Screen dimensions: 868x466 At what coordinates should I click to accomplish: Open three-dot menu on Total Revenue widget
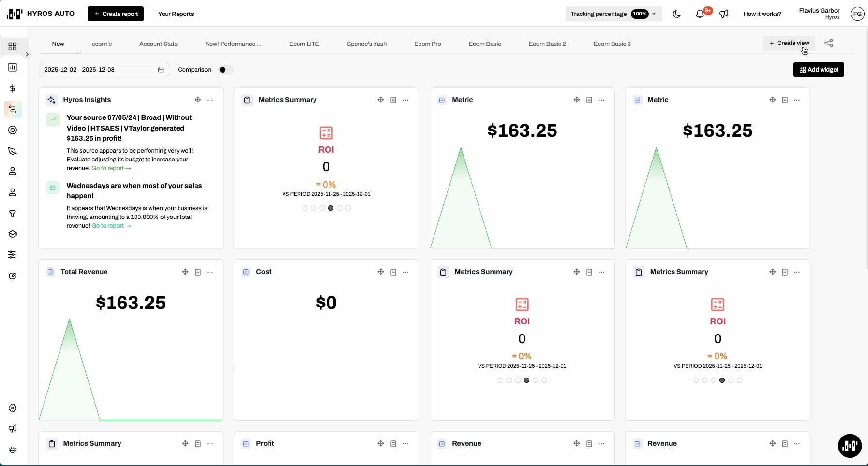point(210,272)
